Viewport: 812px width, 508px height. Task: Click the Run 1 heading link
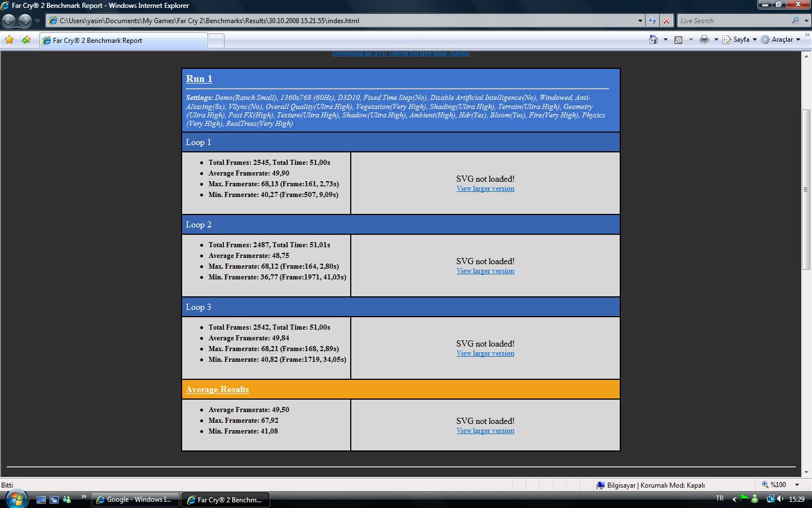coord(199,79)
